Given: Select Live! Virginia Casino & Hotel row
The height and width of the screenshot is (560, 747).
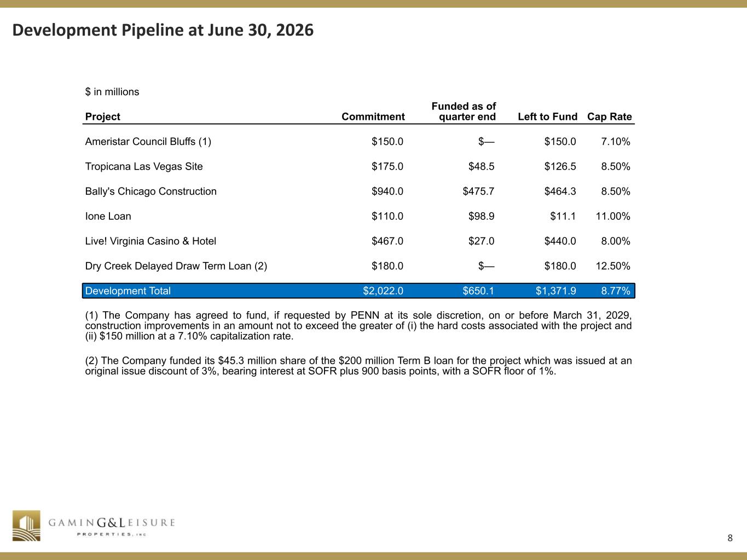Looking at the screenshot, I should pos(358,241).
